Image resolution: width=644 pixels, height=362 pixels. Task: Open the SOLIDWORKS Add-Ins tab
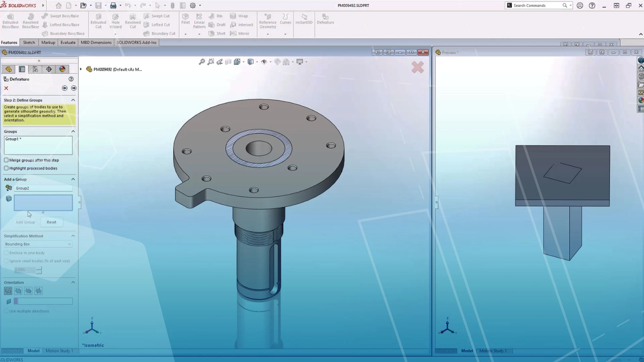tap(137, 43)
